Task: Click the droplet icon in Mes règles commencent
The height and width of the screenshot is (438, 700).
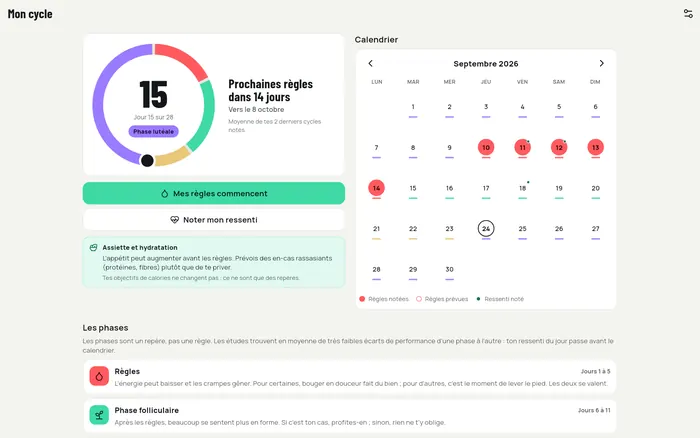Action: pyautogui.click(x=165, y=194)
